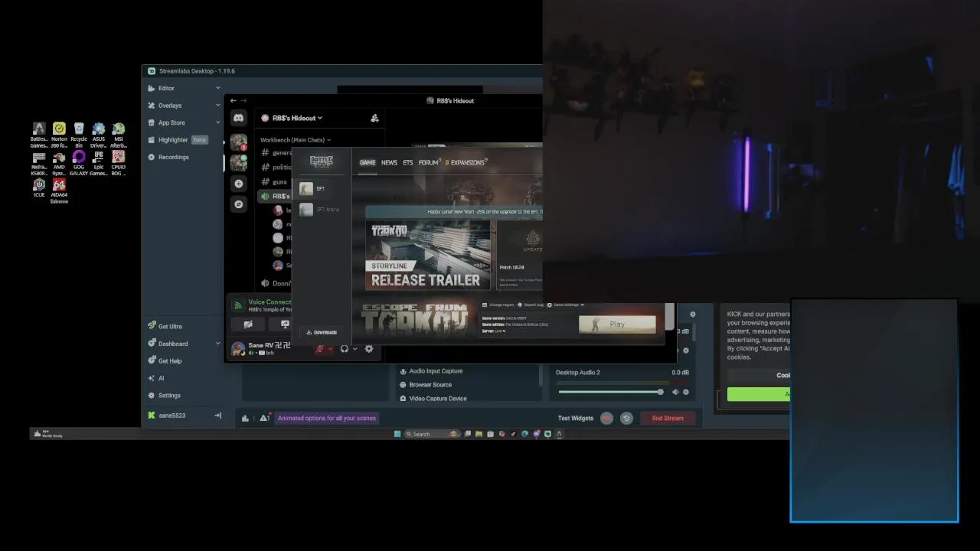Screen dimensions: 980x551
Task: Select Browser Source in sources list
Action: [430, 385]
